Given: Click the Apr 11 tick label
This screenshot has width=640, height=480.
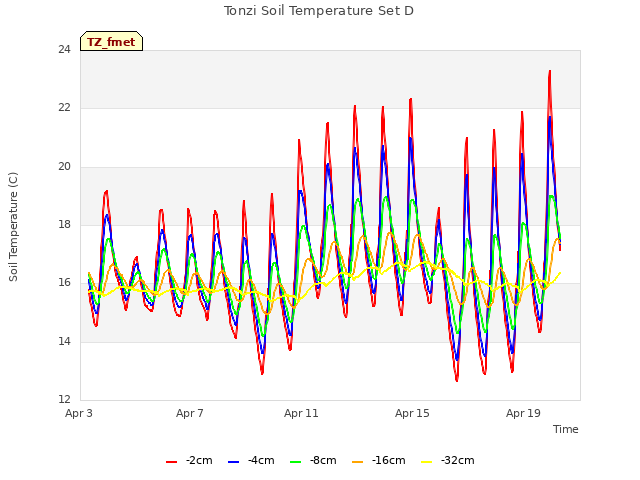Looking at the screenshot, I should (x=301, y=413).
